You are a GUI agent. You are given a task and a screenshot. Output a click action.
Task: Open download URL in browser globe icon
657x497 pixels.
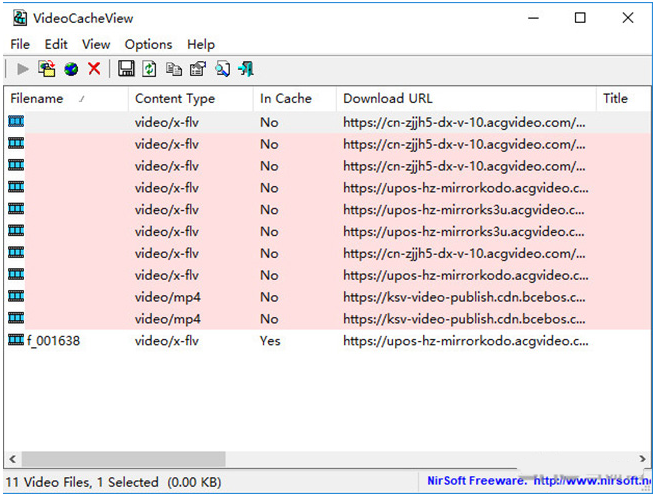71,69
